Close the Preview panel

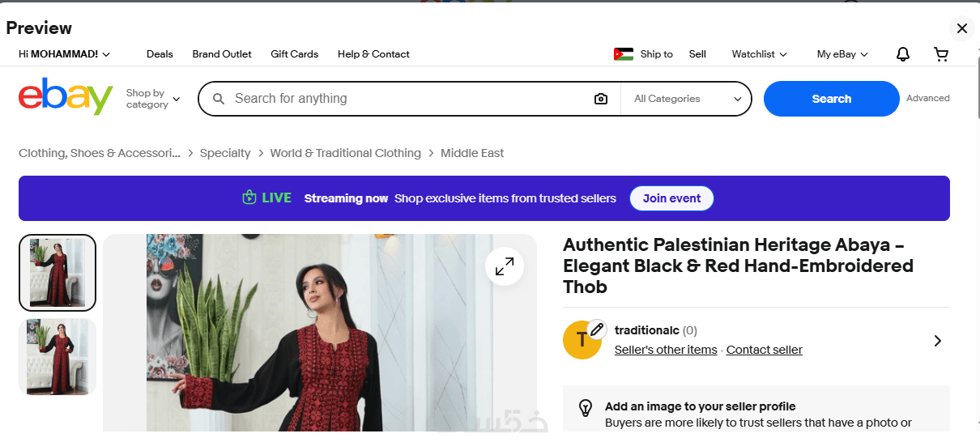[961, 28]
